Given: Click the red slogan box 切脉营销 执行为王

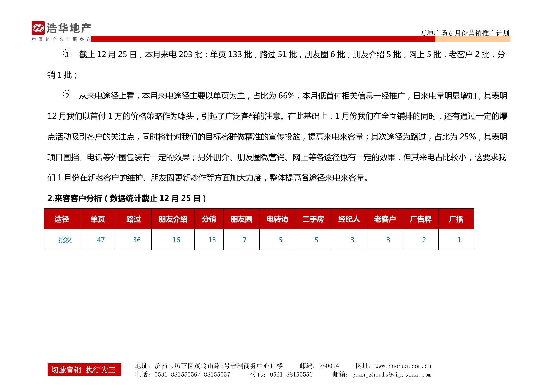Looking at the screenshot, I should pos(84,369).
